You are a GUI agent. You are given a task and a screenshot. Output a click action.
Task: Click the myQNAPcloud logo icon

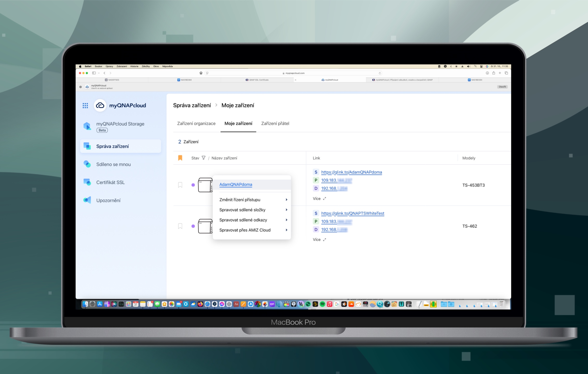click(100, 105)
